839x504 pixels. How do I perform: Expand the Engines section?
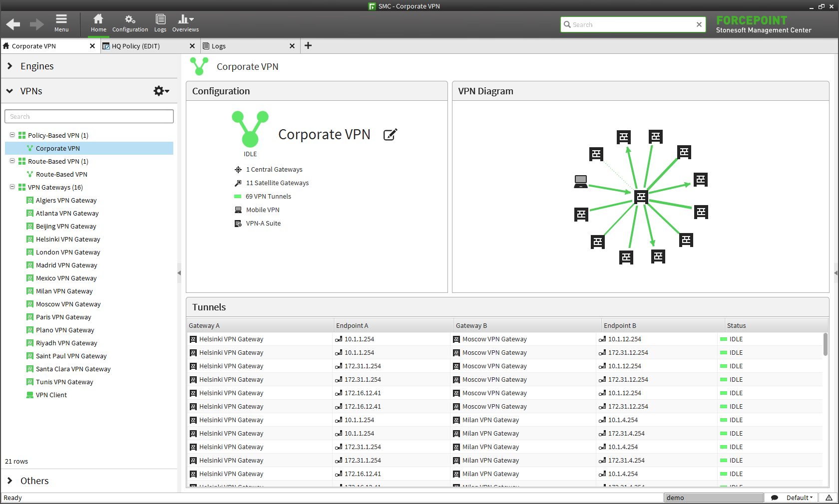[10, 66]
